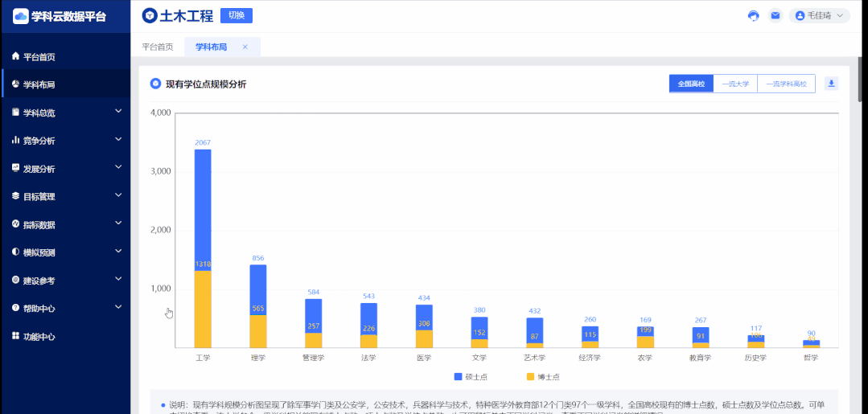The width and height of the screenshot is (868, 414).
Task: Click the 哲学 axis label
Action: [810, 358]
